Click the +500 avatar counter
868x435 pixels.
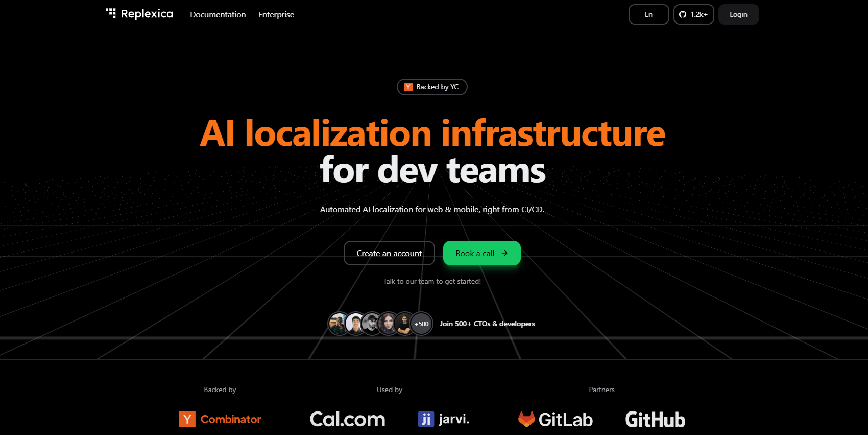422,324
